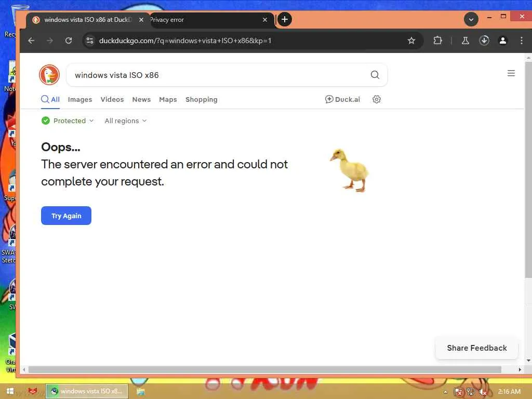Viewport: 532px width, 399px height.
Task: View site information icon in address bar
Action: [90, 41]
